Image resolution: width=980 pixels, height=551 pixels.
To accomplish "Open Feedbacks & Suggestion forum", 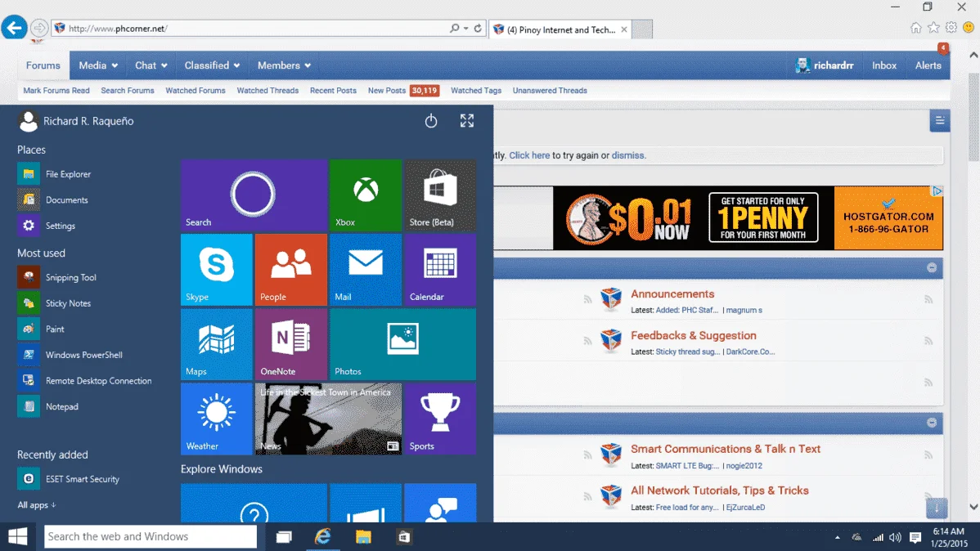I will pyautogui.click(x=693, y=335).
